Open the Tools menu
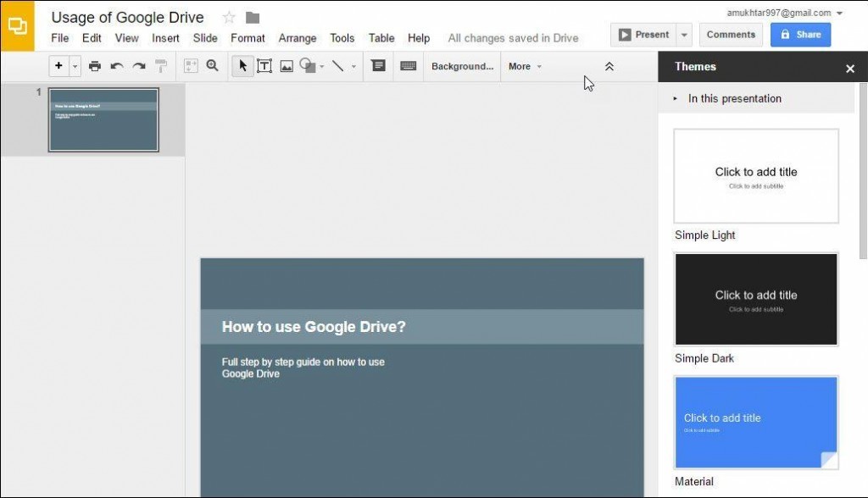 pos(342,38)
